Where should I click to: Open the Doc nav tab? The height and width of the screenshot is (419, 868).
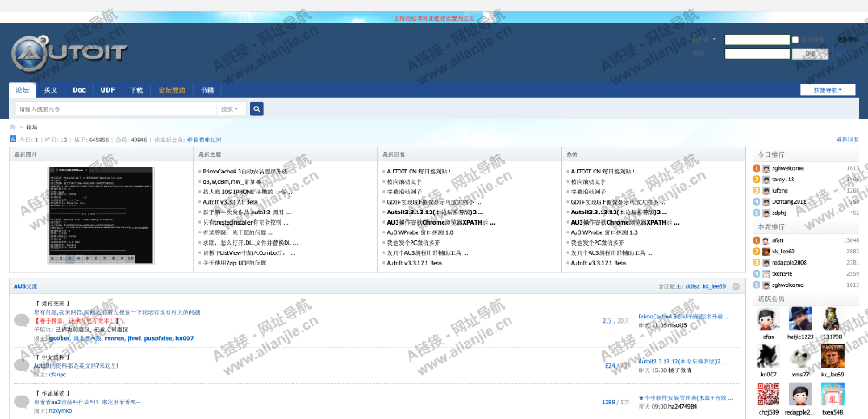click(79, 89)
